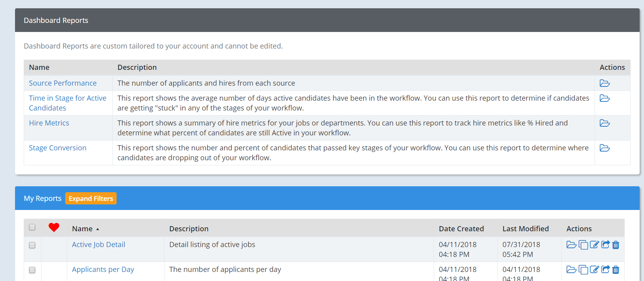Open the Source Performance report via folder icon
This screenshot has width=644, height=281.
pos(604,83)
